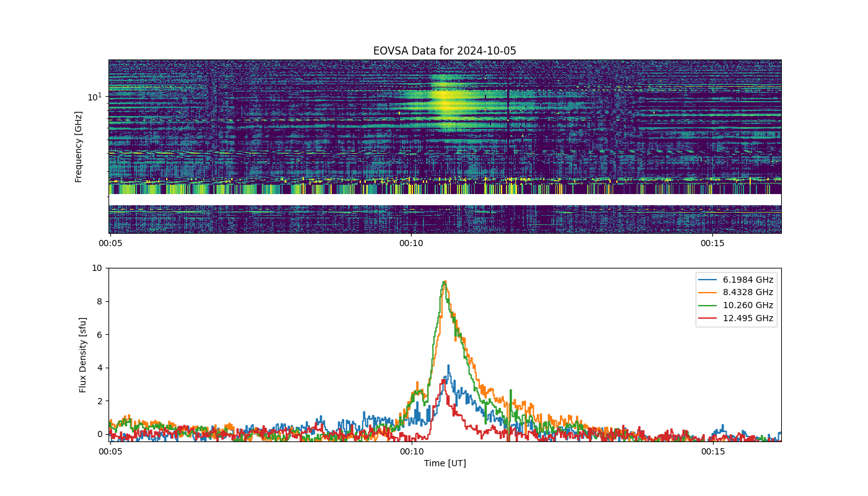Click the Time [UT] axis label
This screenshot has height=496, width=868.
pos(445,463)
